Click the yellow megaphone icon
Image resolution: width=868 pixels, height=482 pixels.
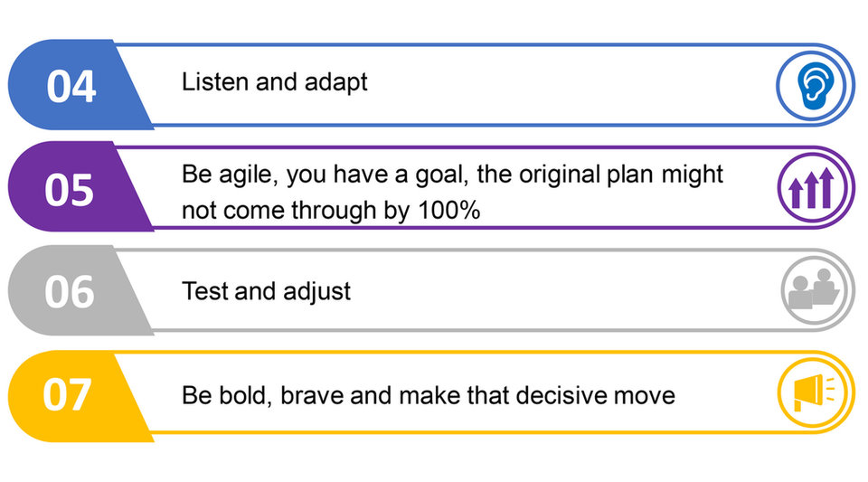812,392
